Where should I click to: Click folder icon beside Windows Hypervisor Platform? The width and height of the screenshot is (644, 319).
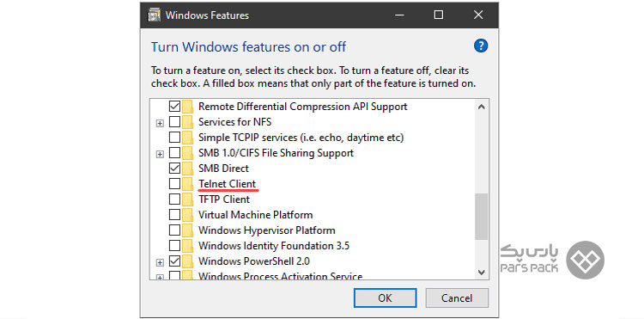[x=187, y=230]
